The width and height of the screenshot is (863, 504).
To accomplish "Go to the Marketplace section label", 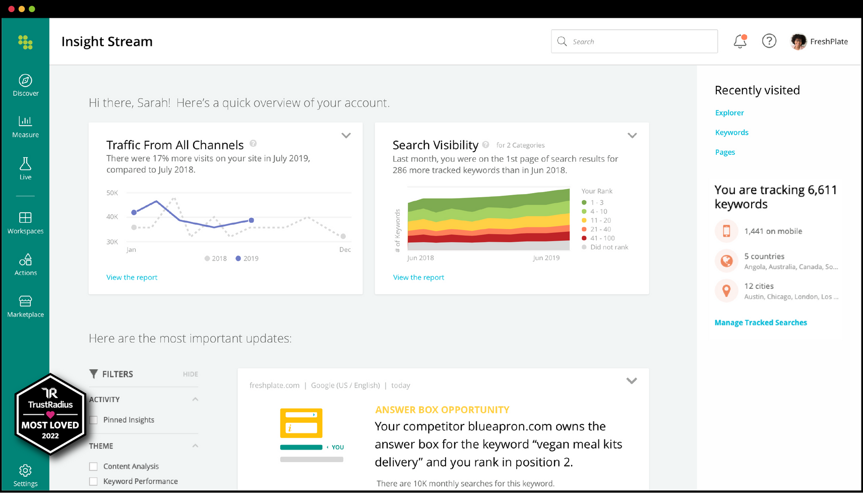I will 26,314.
